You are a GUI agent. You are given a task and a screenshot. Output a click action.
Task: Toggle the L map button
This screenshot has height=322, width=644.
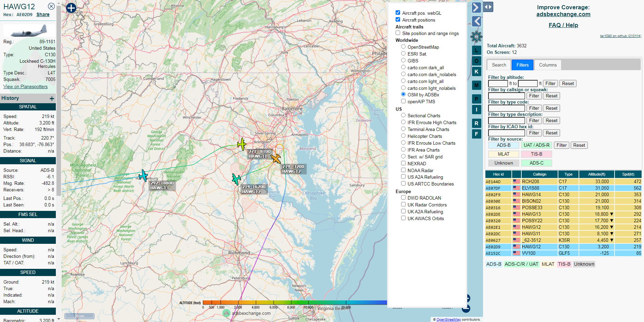coord(476,50)
